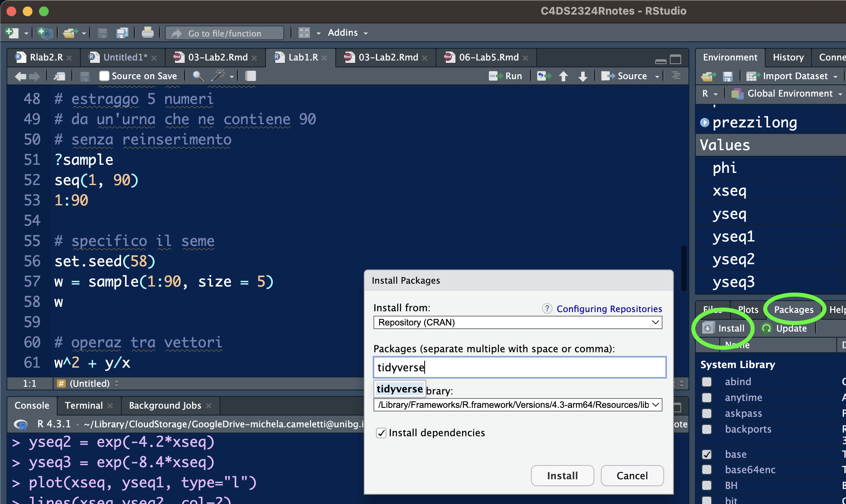Click the Packages name input field
The height and width of the screenshot is (504, 846).
[520, 367]
